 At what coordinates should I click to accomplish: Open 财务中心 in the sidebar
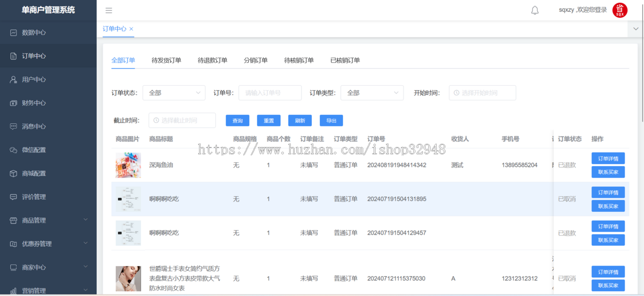point(48,103)
